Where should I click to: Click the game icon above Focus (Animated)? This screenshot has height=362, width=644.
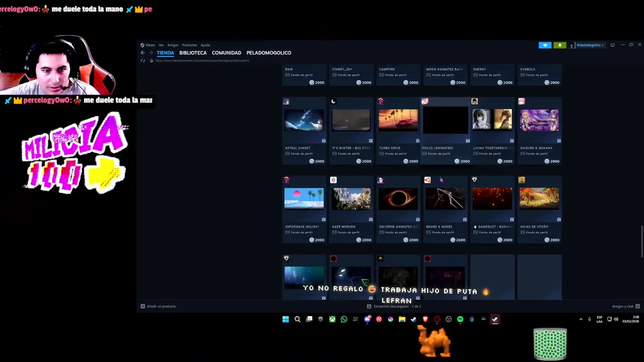click(425, 102)
